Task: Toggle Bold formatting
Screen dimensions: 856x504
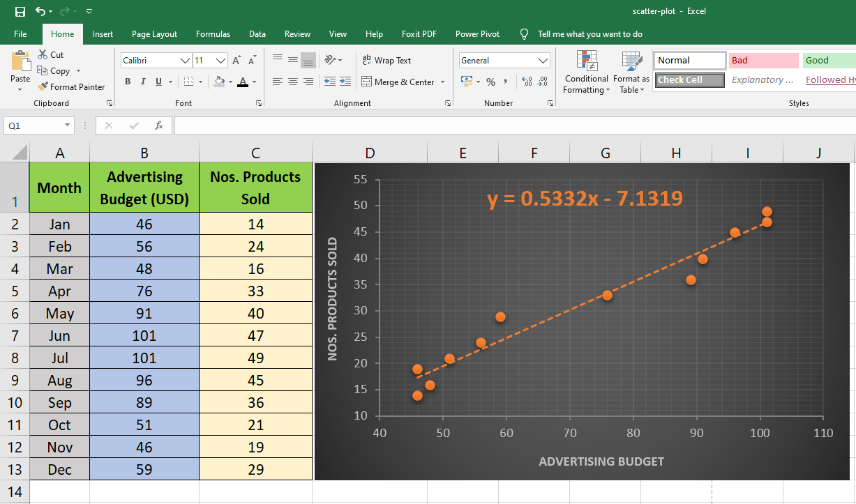Action: coord(128,82)
